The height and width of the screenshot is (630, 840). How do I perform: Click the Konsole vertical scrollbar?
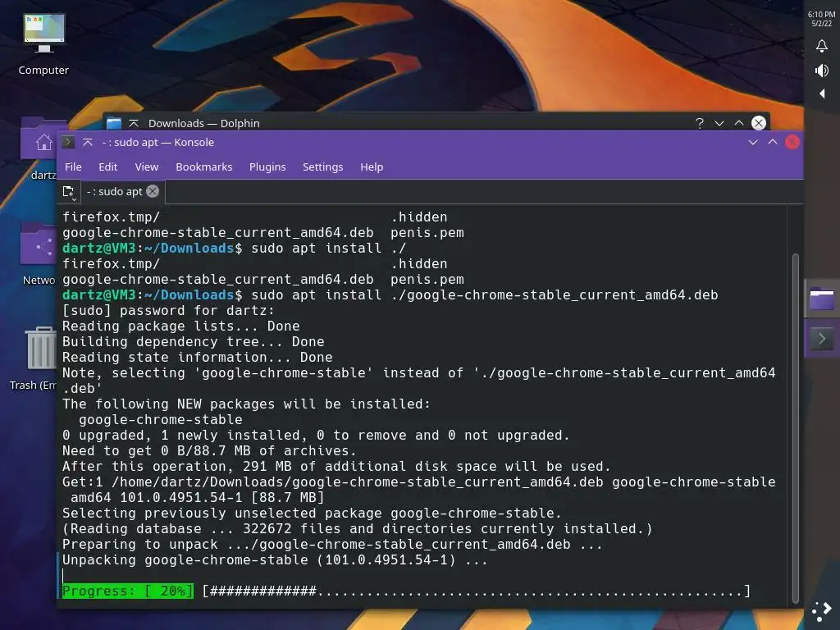(x=796, y=427)
